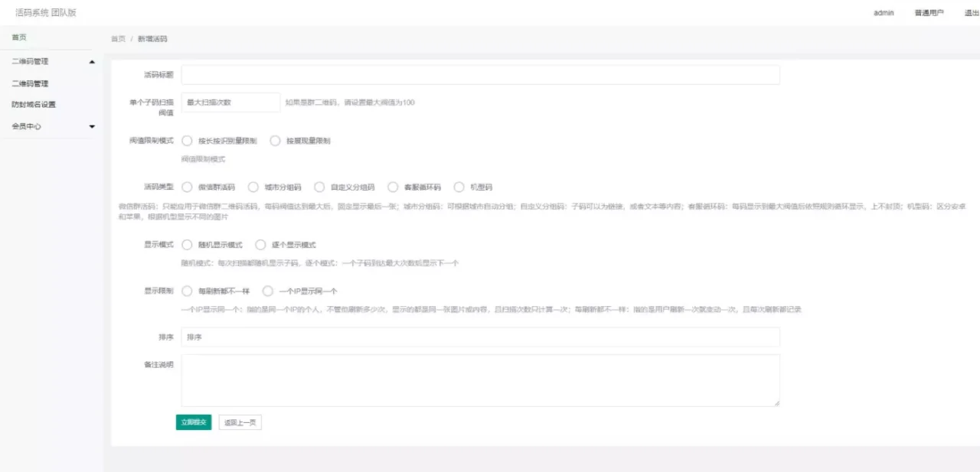Enable 随机显示模式 display mode
Screen dimensions: 980x472
188,245
